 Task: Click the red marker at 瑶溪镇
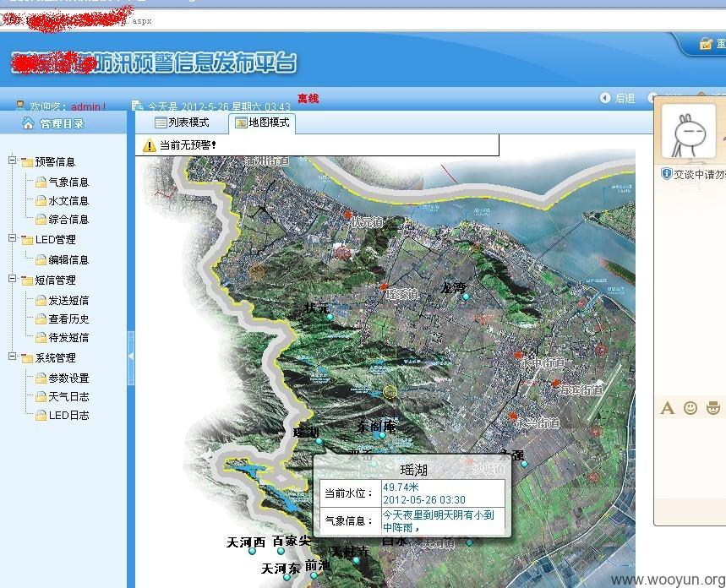[384, 287]
